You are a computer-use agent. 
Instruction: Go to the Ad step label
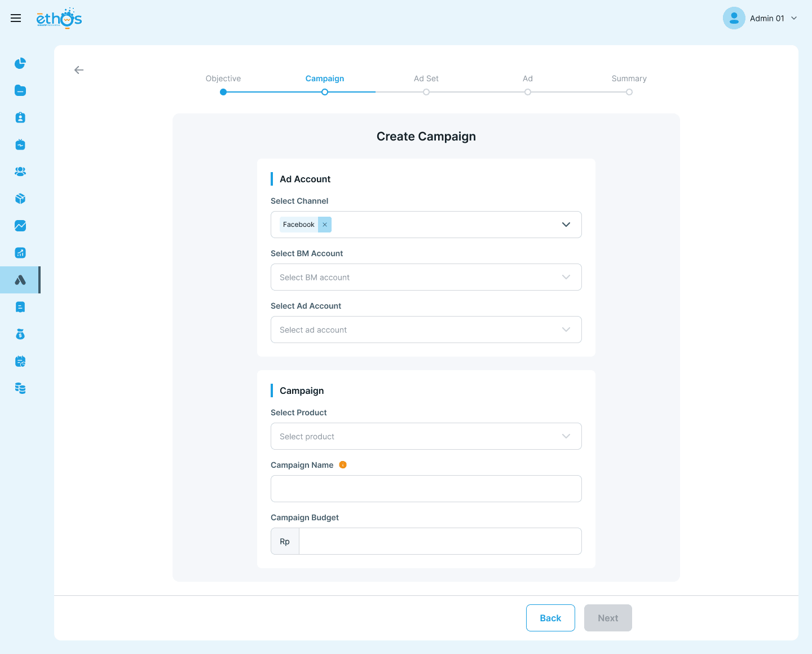(528, 78)
